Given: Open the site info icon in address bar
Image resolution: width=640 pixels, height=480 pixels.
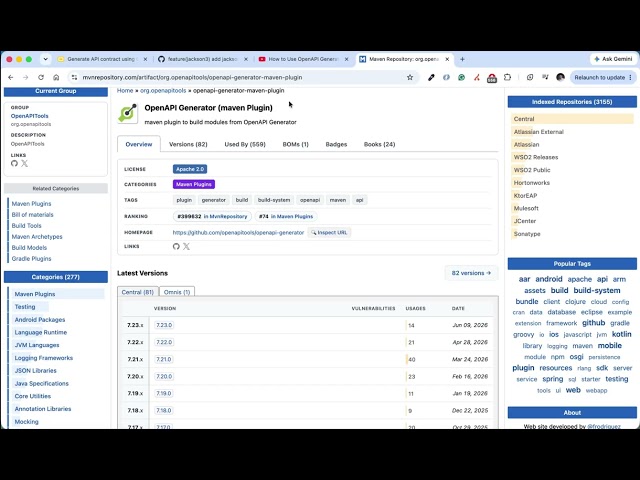Looking at the screenshot, I should coord(74,77).
